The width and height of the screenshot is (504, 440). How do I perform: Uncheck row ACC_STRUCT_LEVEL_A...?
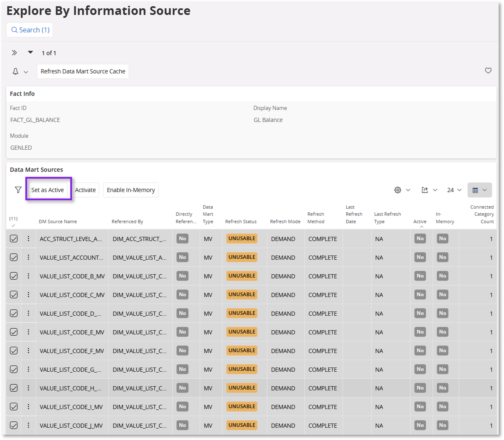pos(14,239)
